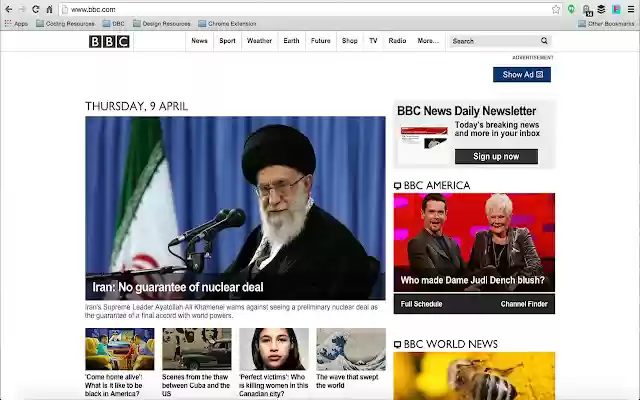
Task: Click the search magnifier icon
Action: click(544, 41)
